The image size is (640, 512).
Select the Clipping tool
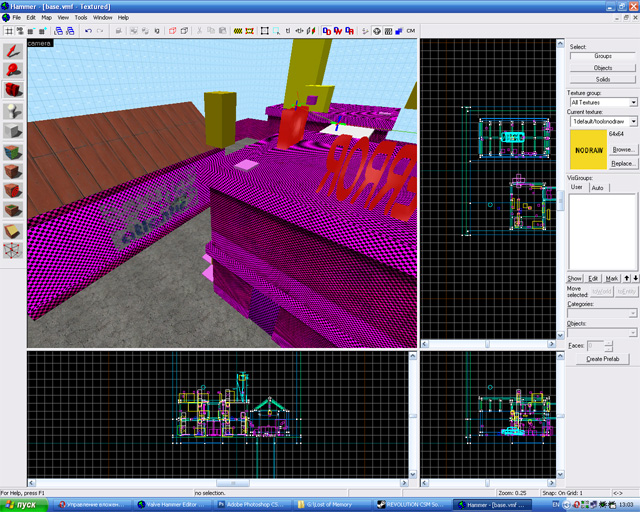click(13, 232)
